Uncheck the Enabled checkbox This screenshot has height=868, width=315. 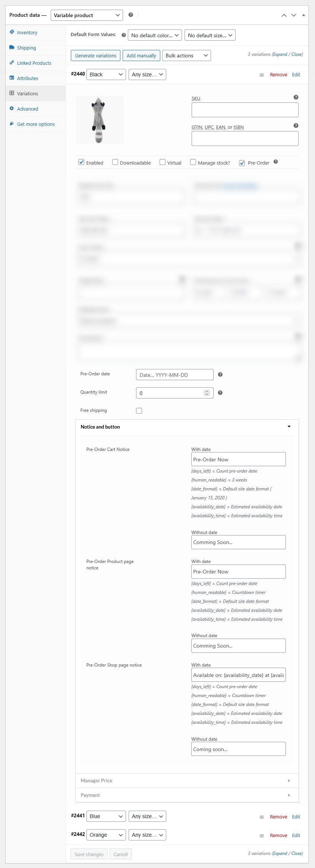coord(81,162)
